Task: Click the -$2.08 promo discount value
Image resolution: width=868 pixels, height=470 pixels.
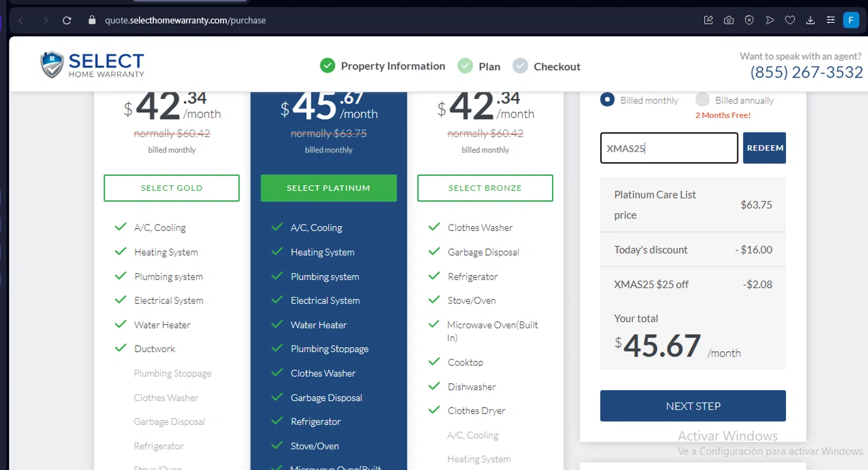Action: [x=757, y=285]
